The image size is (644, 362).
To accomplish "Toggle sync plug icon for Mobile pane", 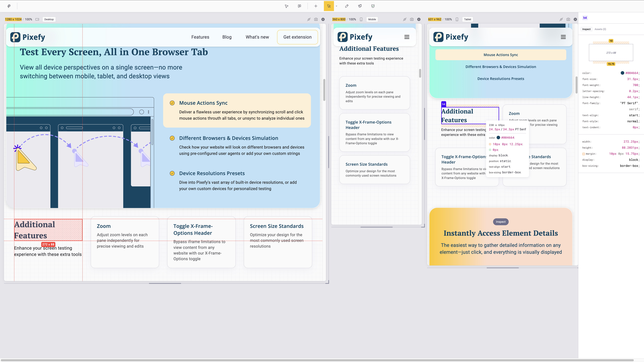I will (x=405, y=19).
